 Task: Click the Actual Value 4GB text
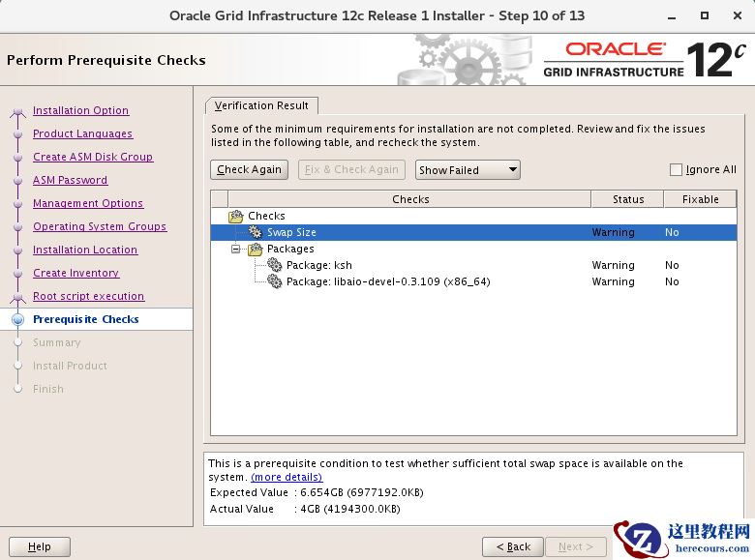350,509
